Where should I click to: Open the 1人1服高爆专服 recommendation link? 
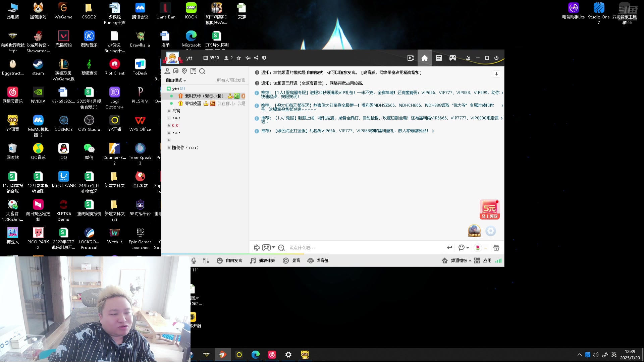(381, 95)
